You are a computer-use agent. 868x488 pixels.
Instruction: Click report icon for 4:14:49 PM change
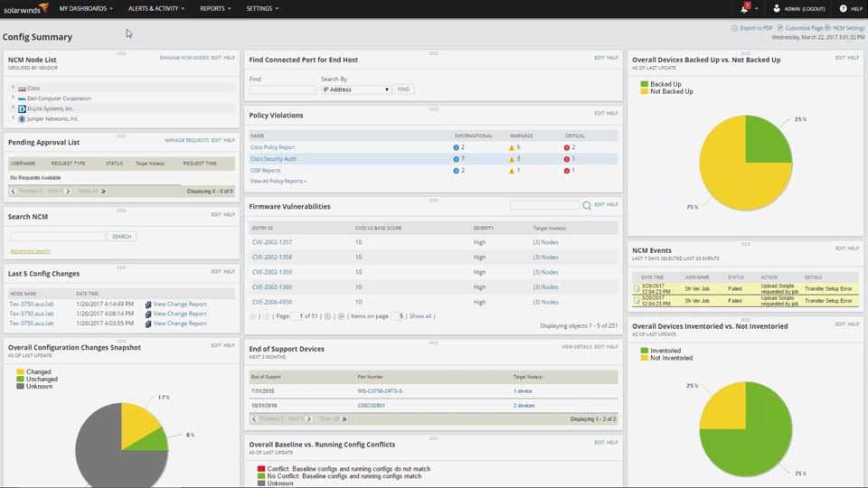click(x=147, y=305)
